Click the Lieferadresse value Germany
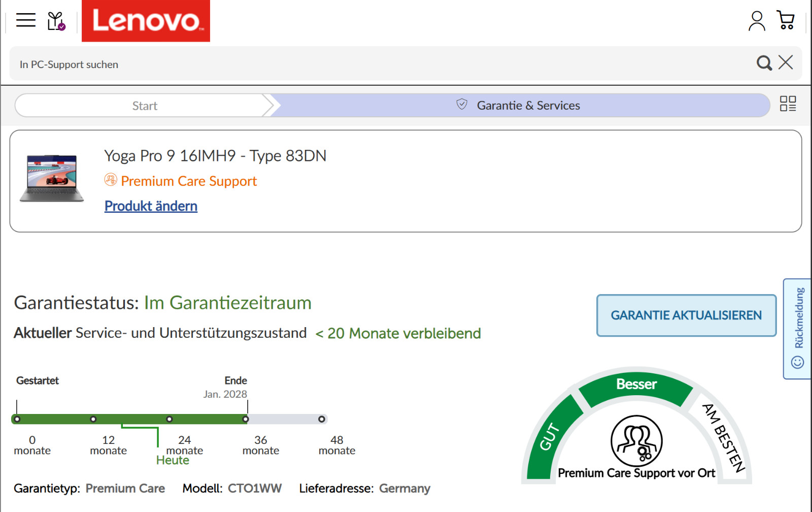The width and height of the screenshot is (812, 512). 404,489
